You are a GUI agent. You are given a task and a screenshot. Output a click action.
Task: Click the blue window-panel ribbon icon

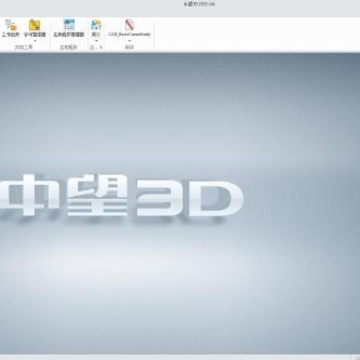tap(69, 25)
